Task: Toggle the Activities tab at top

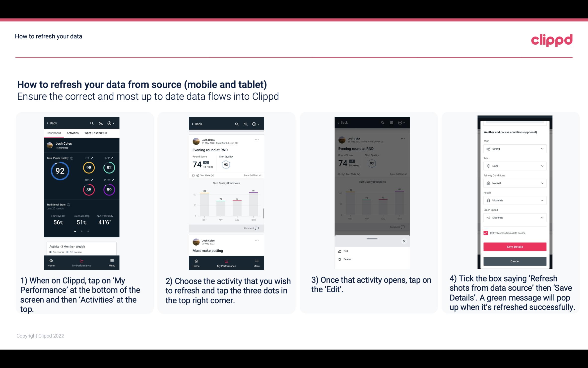Action: pos(72,133)
